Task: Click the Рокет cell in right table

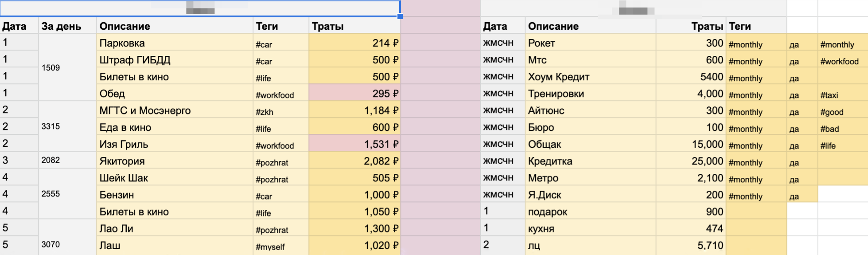Action: pyautogui.click(x=591, y=43)
